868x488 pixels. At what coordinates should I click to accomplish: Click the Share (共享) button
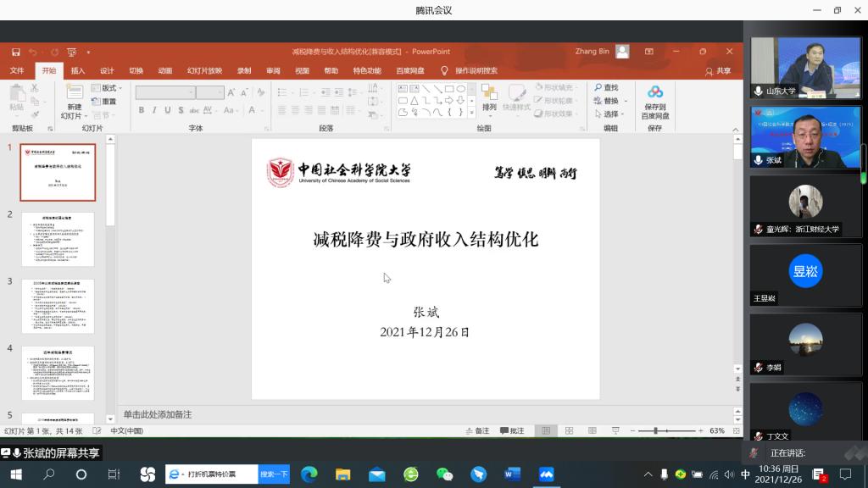tap(718, 71)
